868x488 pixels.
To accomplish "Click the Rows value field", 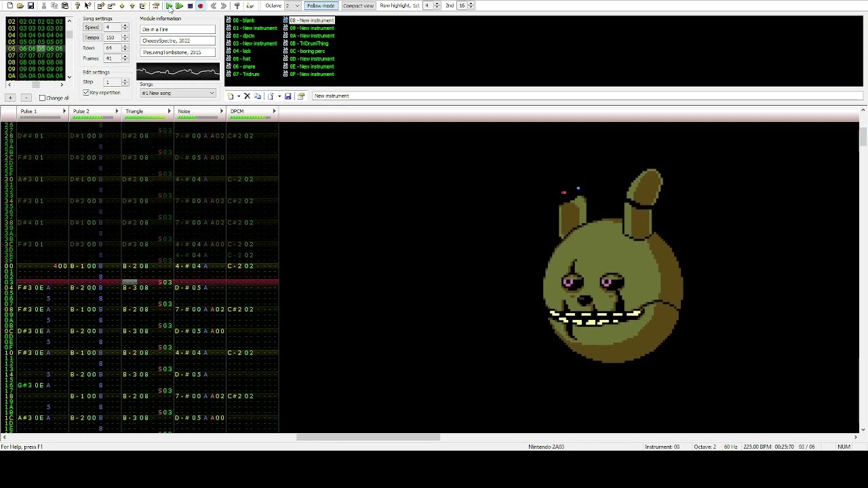I will click(112, 48).
